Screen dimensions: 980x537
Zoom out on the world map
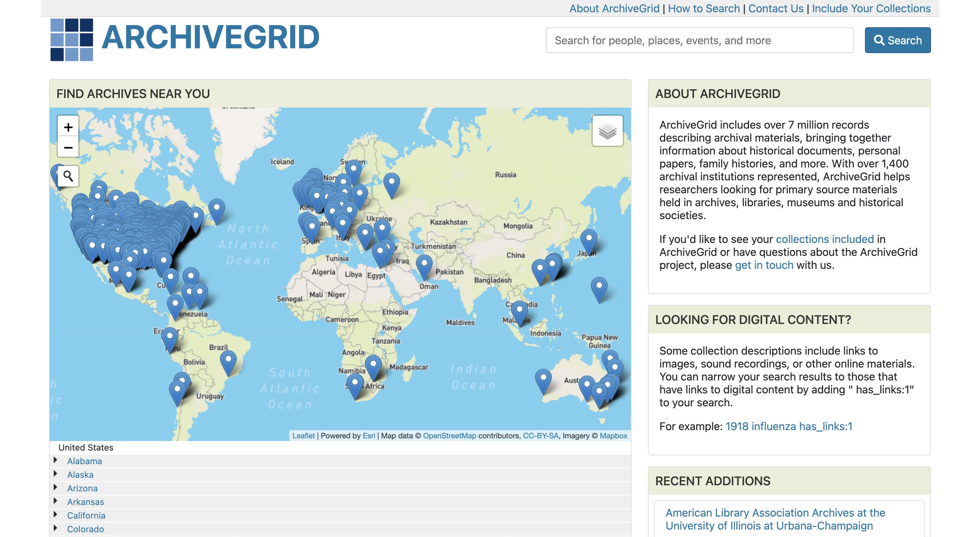click(68, 148)
